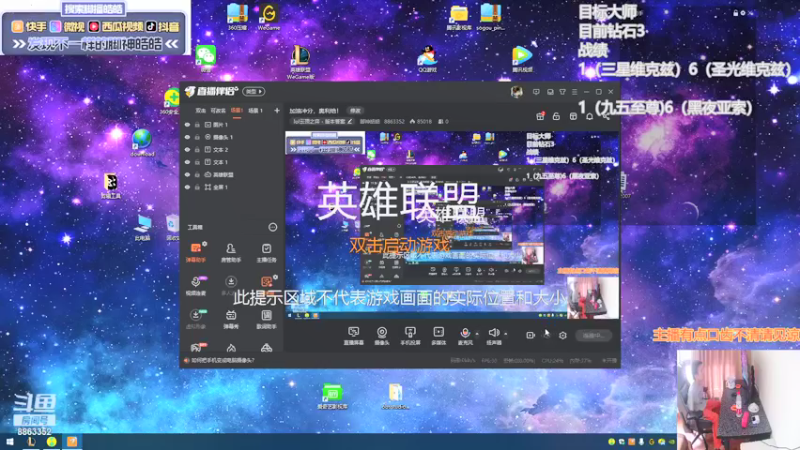
Task: Add a 多媒体 media source
Action: point(438,336)
